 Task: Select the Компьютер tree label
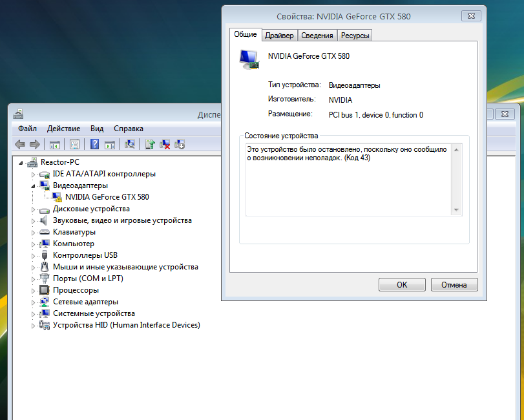(74, 244)
